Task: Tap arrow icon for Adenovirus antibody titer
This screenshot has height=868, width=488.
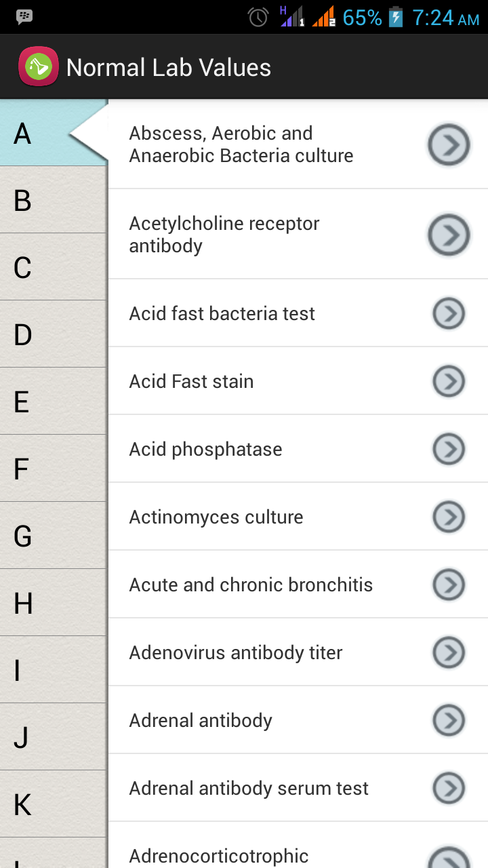Action: point(449,652)
